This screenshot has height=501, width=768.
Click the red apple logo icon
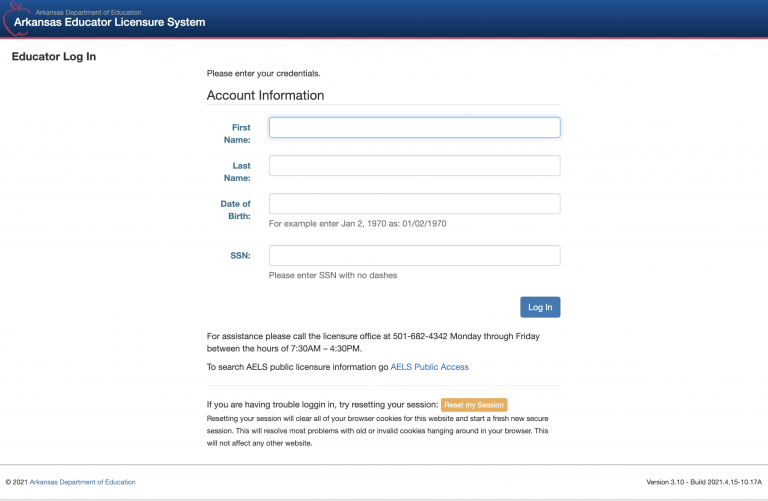[16, 19]
